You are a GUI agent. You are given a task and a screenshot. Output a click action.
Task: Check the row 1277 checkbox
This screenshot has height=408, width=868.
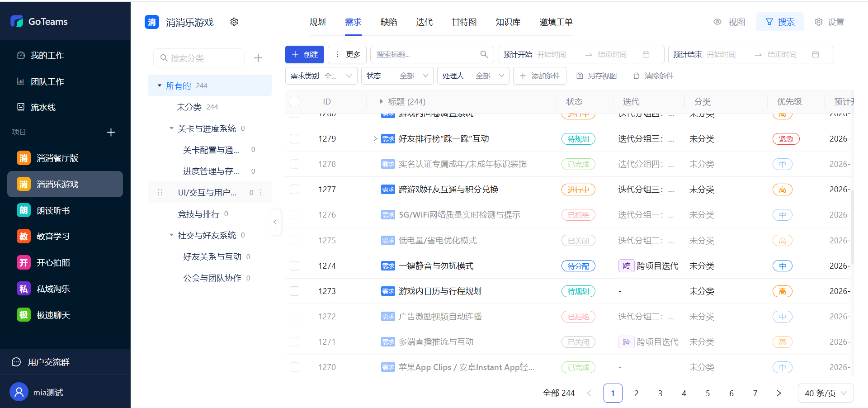click(295, 189)
